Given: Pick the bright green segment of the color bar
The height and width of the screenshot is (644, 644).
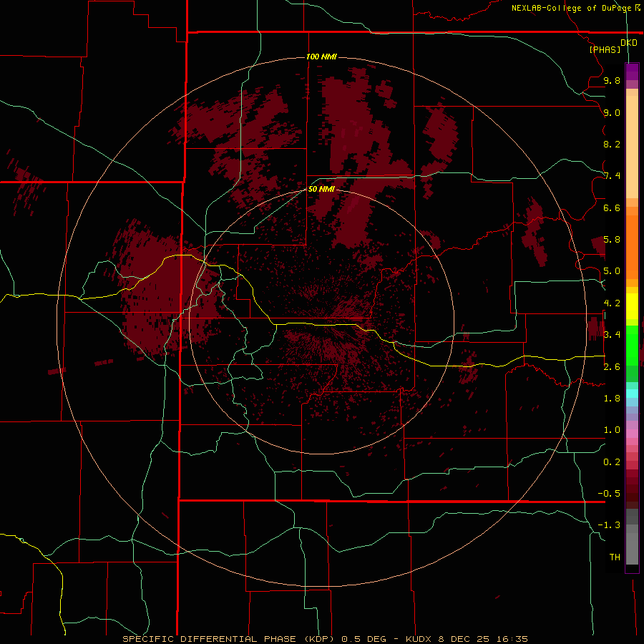Looking at the screenshot, I should pos(632,345).
